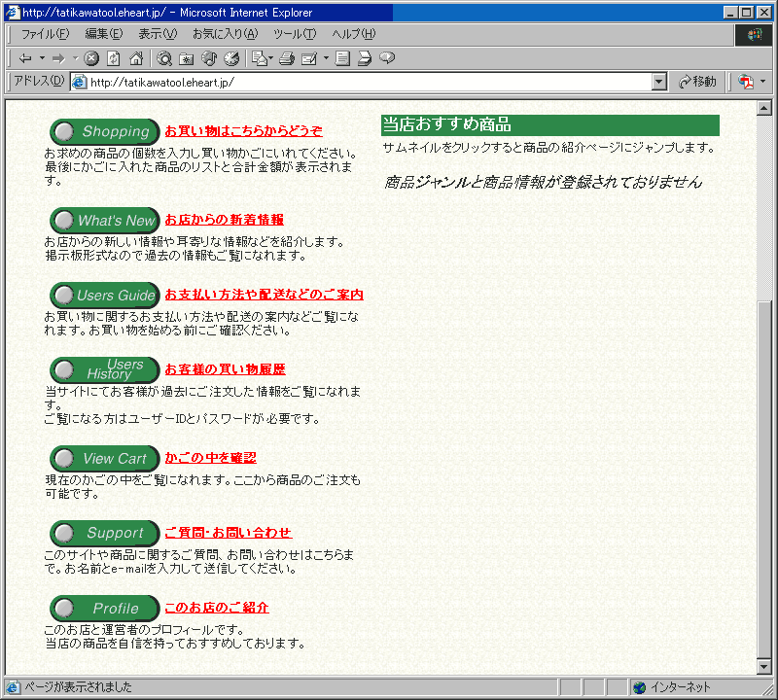This screenshot has height=700, width=778.
Task: Open the Media toolbar icon
Action: point(209,58)
